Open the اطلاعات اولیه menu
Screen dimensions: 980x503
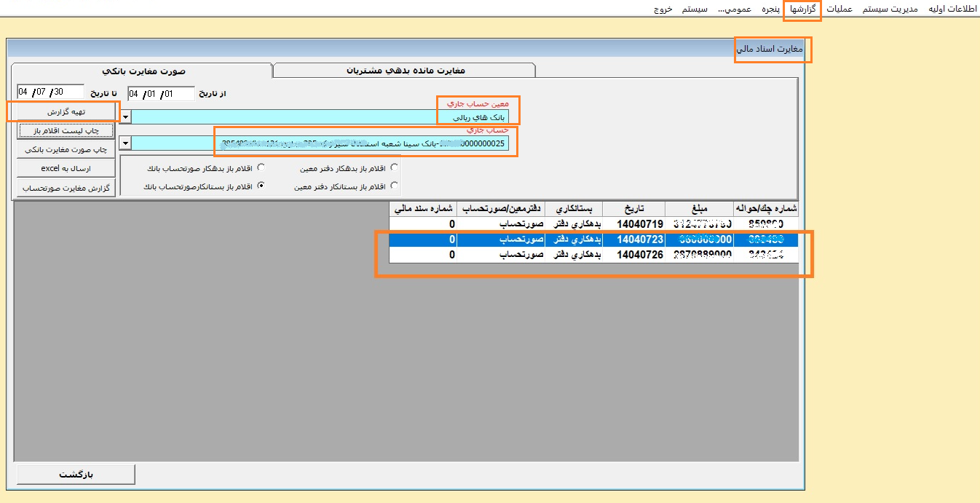(x=953, y=9)
